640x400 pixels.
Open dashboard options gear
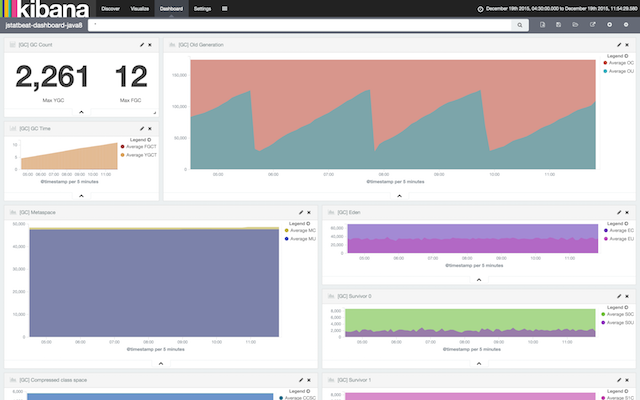pyautogui.click(x=626, y=25)
